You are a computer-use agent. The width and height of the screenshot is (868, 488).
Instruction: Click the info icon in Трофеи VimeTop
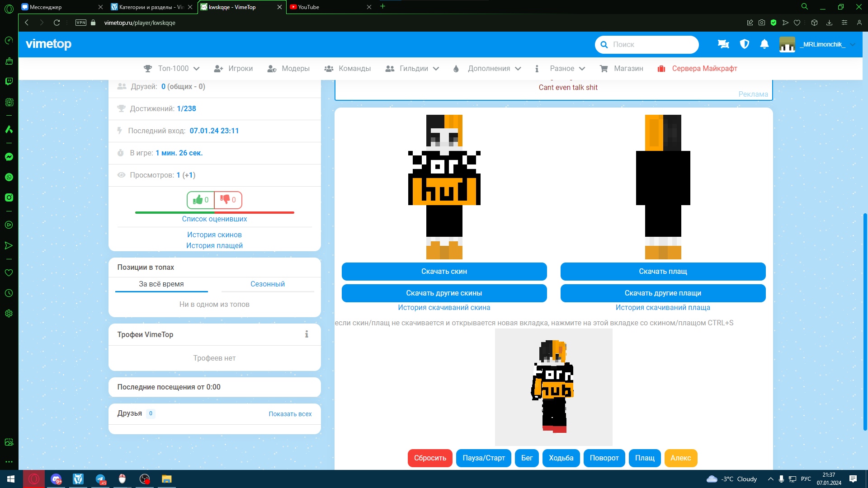coord(307,334)
